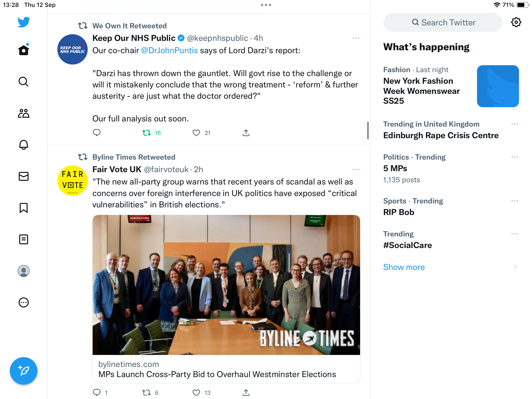
Task: Open the Bookmarks icon in sidebar
Action: click(24, 208)
